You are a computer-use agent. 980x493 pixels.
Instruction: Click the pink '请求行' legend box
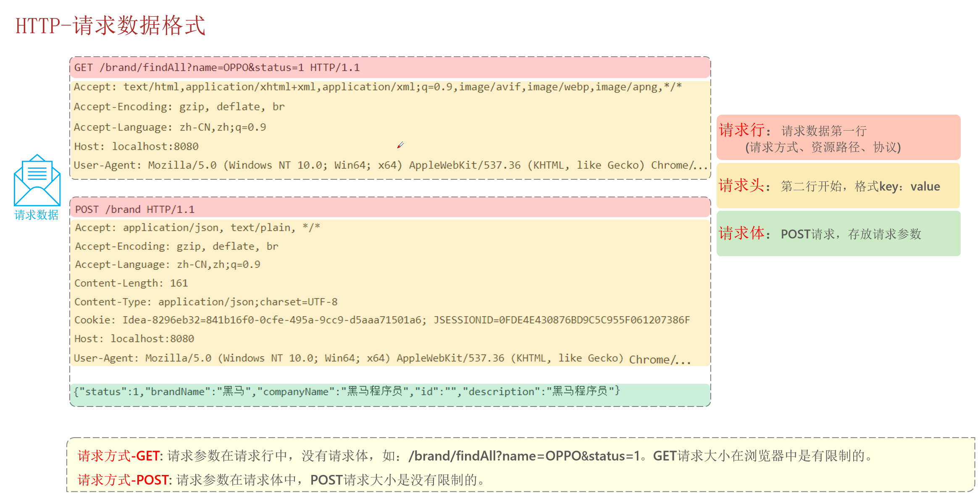coord(838,138)
